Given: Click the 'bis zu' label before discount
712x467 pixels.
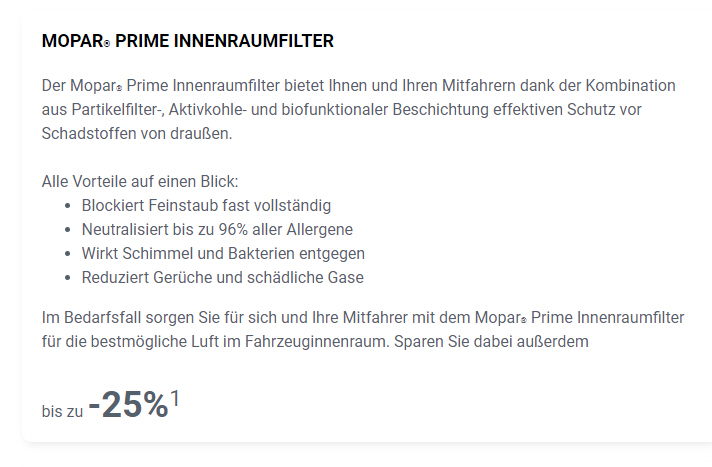Looking at the screenshot, I should 62,412.
